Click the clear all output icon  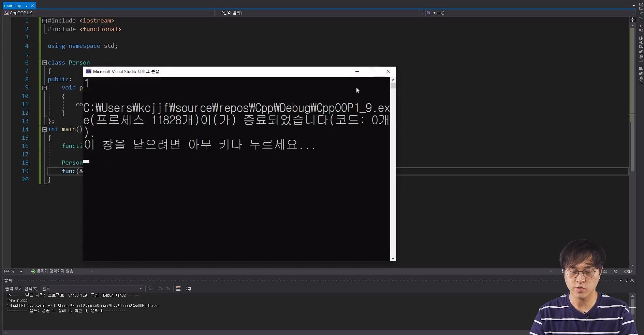coord(178,289)
